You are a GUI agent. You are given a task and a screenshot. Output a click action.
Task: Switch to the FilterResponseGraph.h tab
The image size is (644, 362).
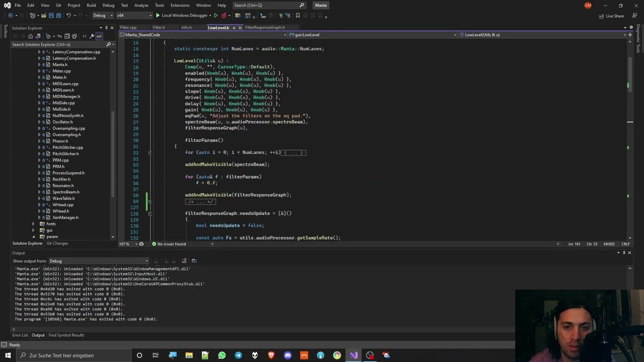(265, 28)
